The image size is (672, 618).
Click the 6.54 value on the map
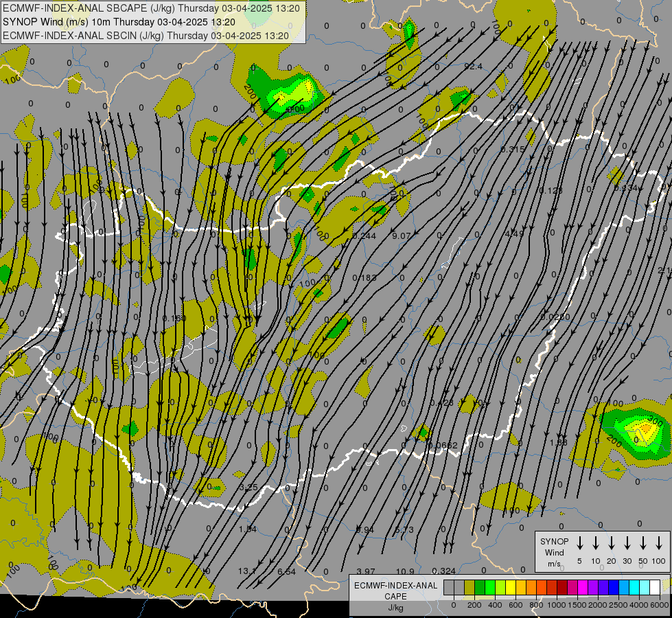pos(286,572)
